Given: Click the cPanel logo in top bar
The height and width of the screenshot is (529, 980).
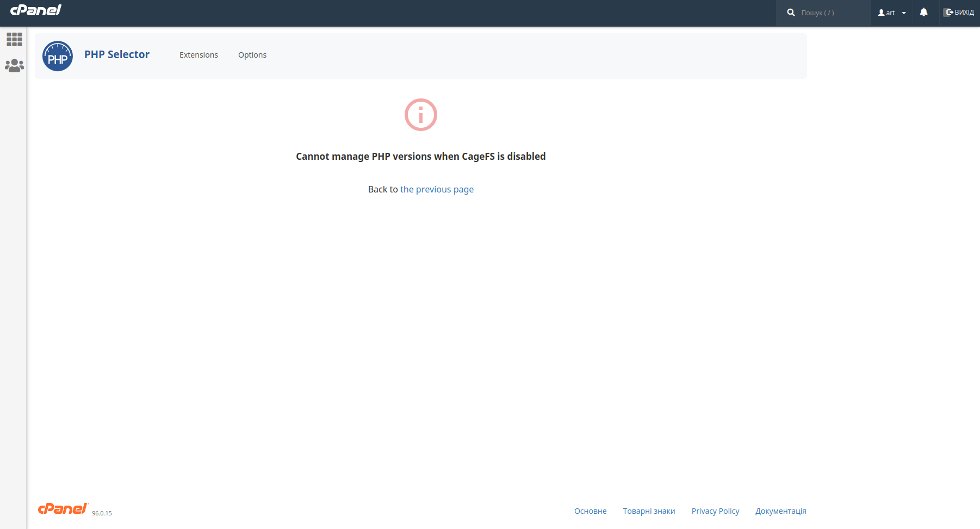Looking at the screenshot, I should [36, 10].
